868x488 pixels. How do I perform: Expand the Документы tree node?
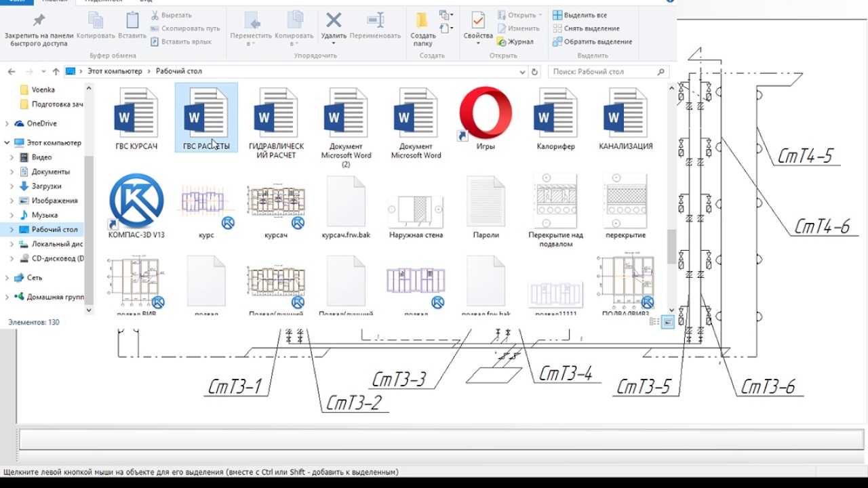pos(12,171)
